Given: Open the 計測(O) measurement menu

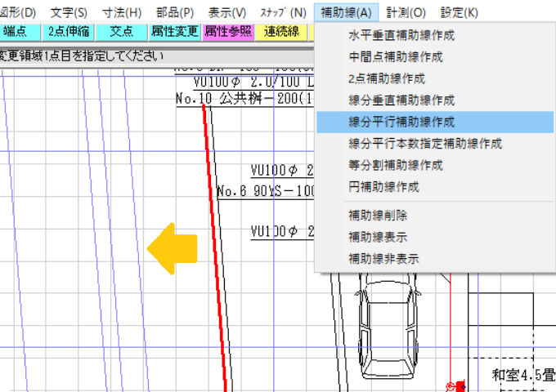Looking at the screenshot, I should (406, 13).
